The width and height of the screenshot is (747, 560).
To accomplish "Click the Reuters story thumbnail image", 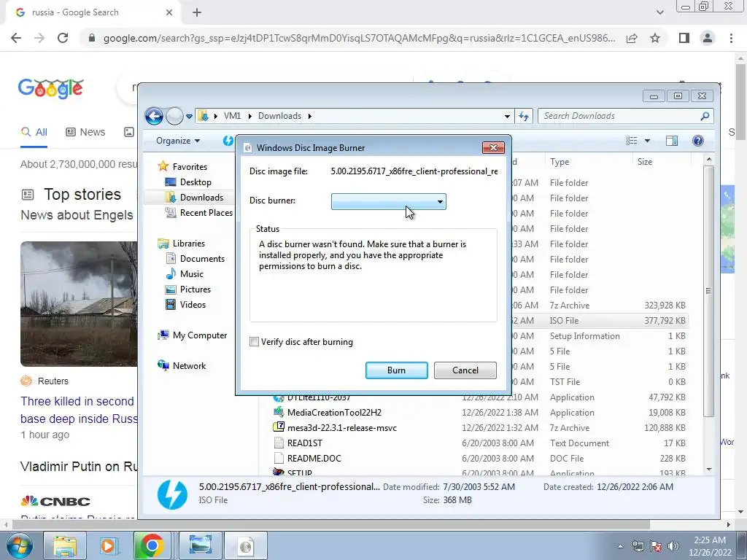I will tap(79, 304).
